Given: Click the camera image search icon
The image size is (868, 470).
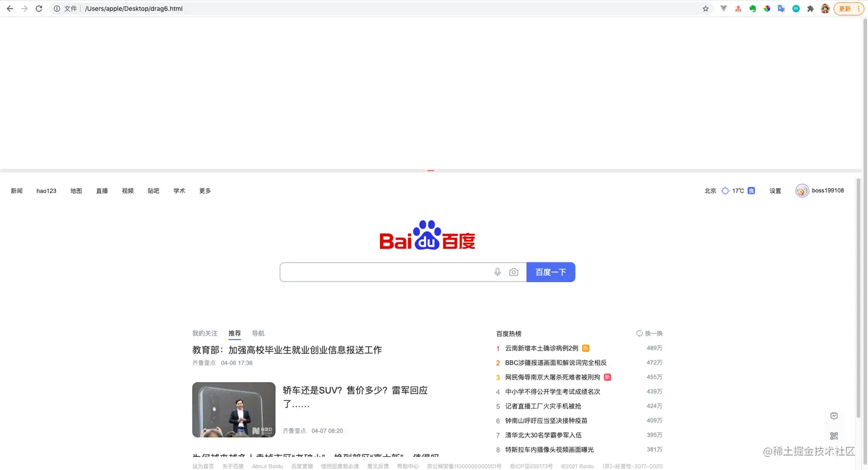Looking at the screenshot, I should [x=514, y=272].
